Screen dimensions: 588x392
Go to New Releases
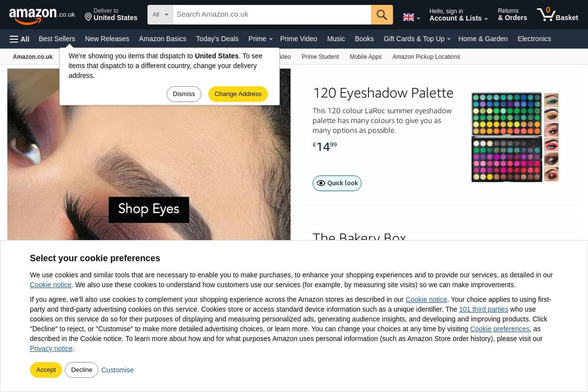[107, 39]
